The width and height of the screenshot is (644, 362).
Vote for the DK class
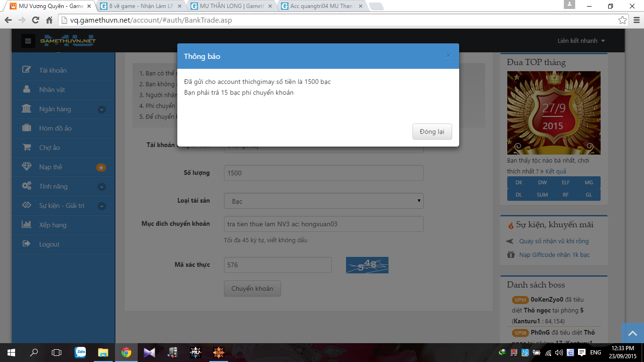click(519, 182)
